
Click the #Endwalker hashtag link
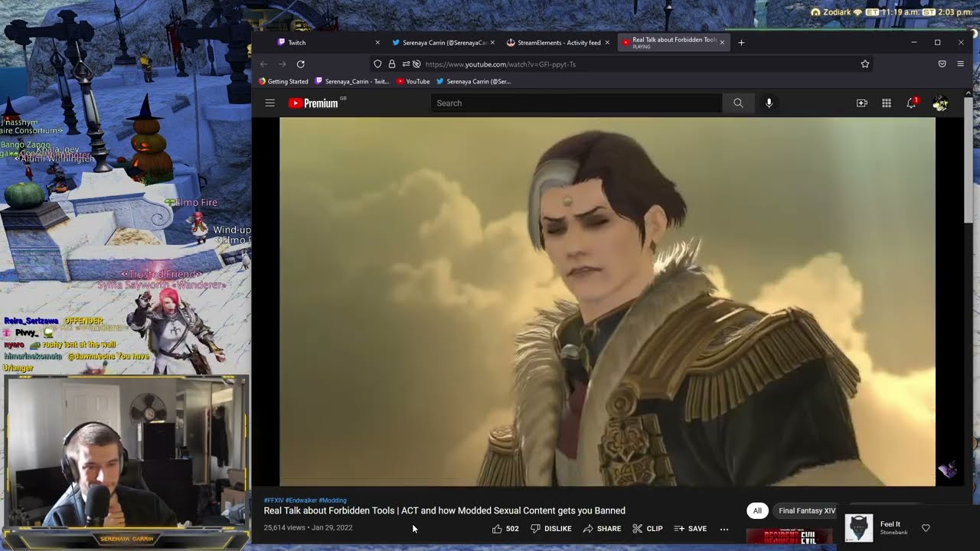coord(301,500)
